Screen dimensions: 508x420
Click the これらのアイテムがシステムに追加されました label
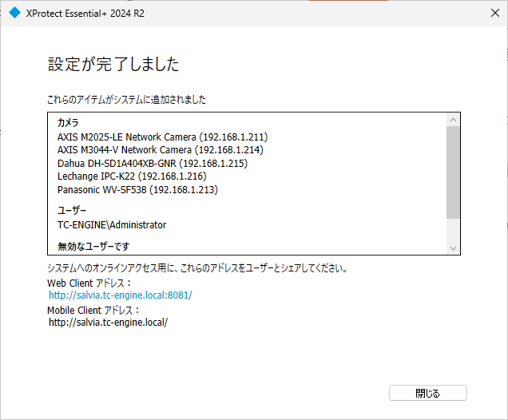[x=126, y=100]
